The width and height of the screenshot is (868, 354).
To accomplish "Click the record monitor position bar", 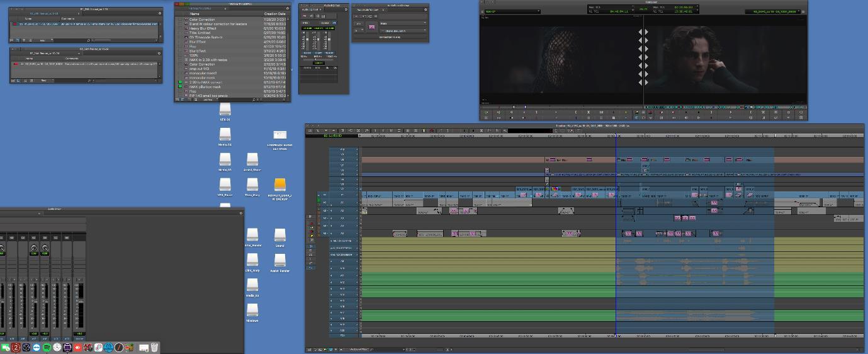I will point(725,106).
